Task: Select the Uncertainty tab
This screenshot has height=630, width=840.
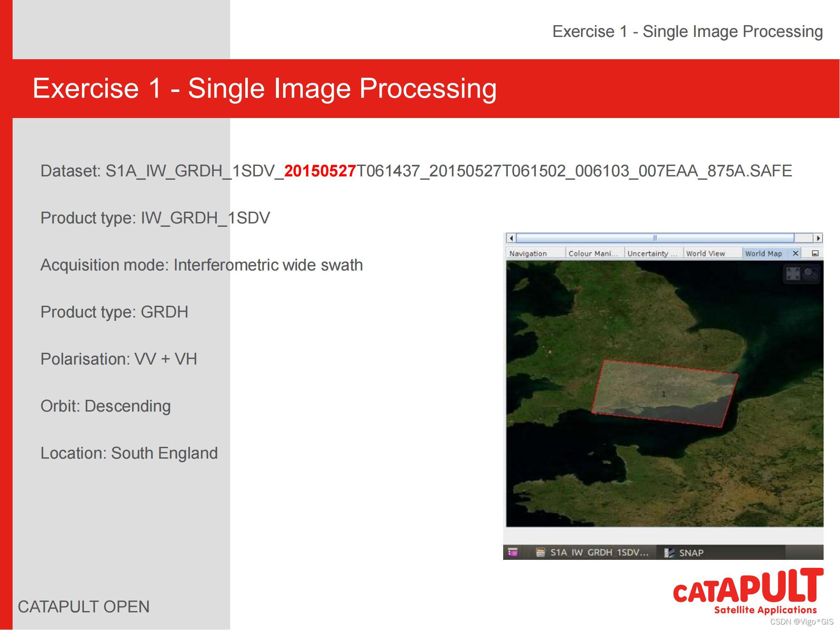Action: click(652, 253)
